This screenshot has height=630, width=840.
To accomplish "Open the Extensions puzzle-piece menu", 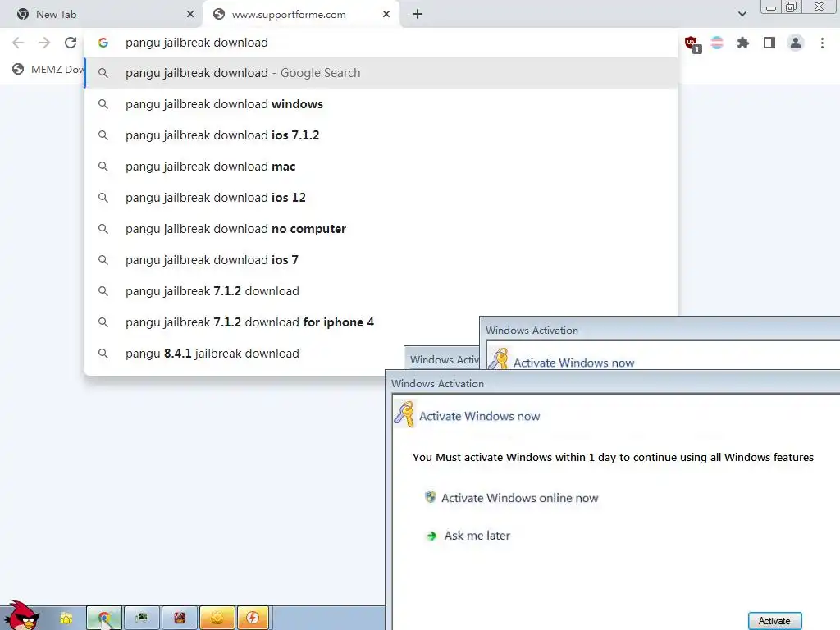I will [743, 43].
